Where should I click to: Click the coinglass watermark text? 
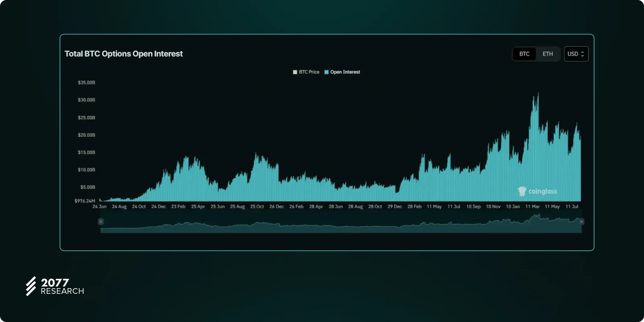543,192
